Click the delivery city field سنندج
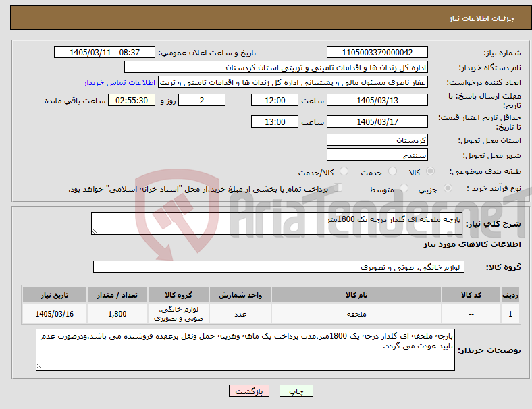532x409 pixels. pyautogui.click(x=377, y=155)
